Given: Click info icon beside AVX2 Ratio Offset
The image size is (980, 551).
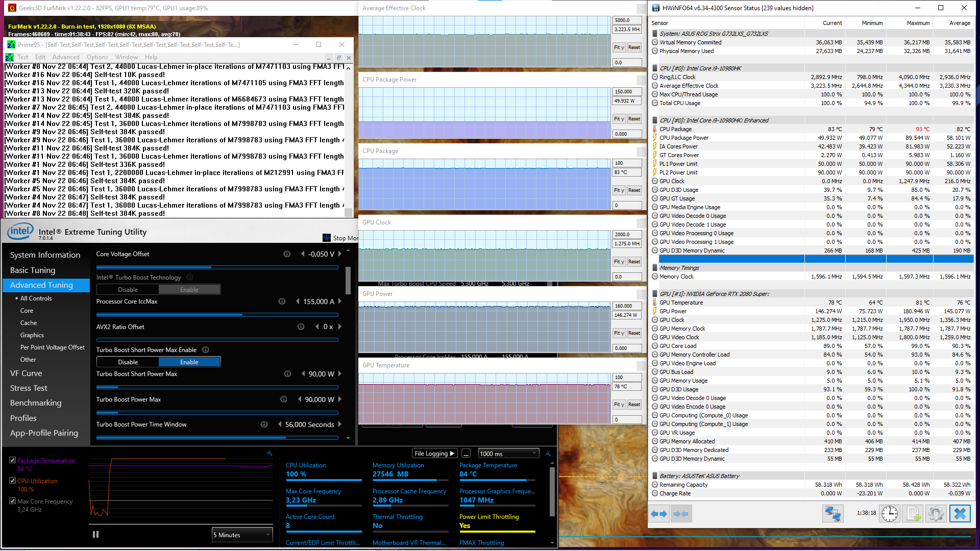Looking at the screenshot, I should [x=301, y=327].
